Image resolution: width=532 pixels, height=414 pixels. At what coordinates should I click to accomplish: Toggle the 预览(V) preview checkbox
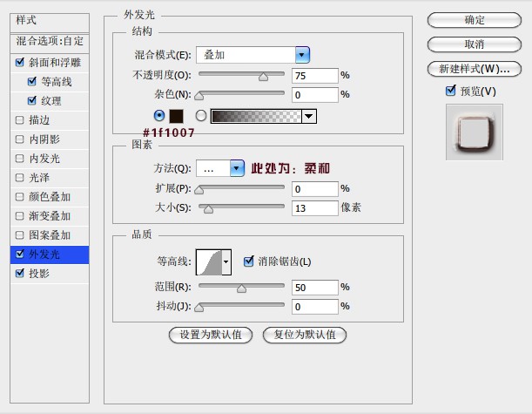click(x=450, y=91)
